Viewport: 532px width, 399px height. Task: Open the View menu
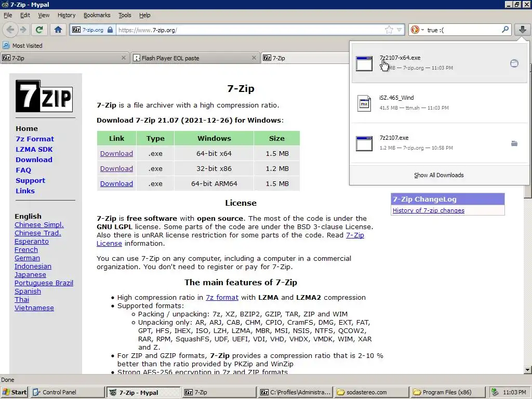[44, 15]
